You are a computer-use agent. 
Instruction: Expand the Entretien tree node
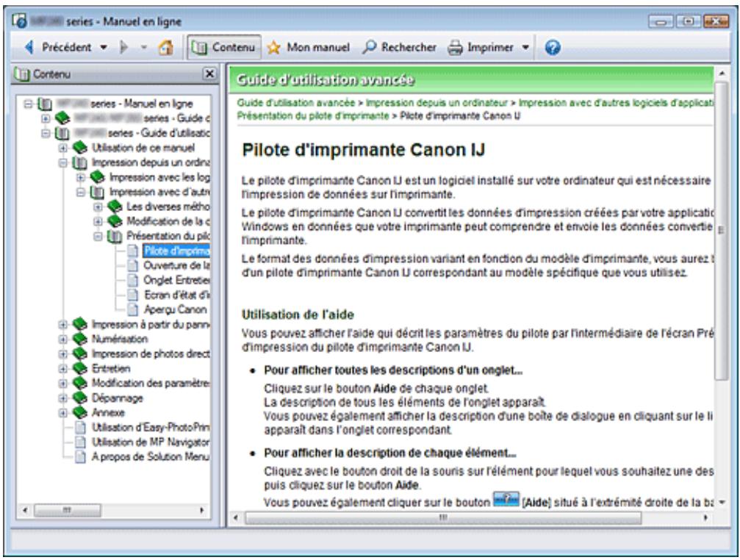coord(62,368)
